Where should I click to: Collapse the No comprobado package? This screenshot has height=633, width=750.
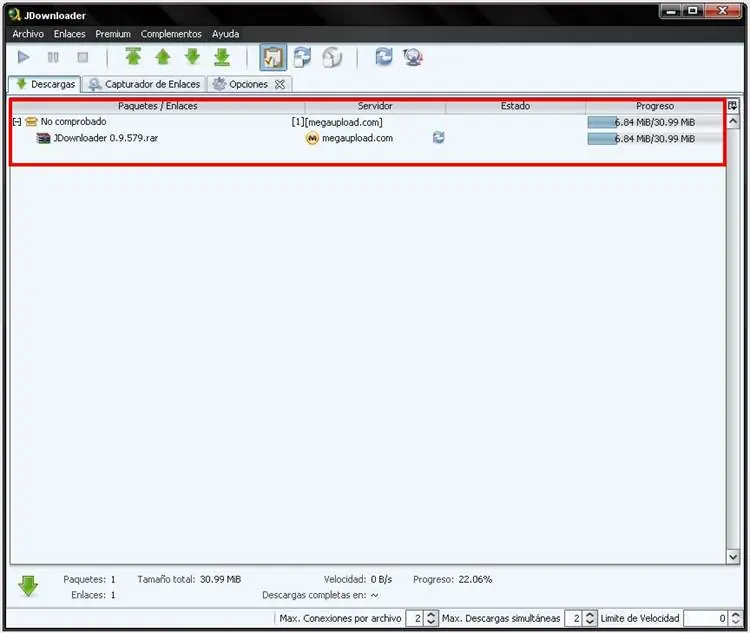point(17,122)
